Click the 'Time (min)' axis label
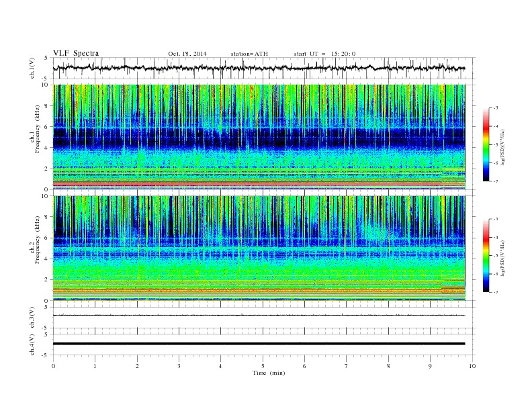Viewport: 532px width, 411px height. [x=269, y=373]
